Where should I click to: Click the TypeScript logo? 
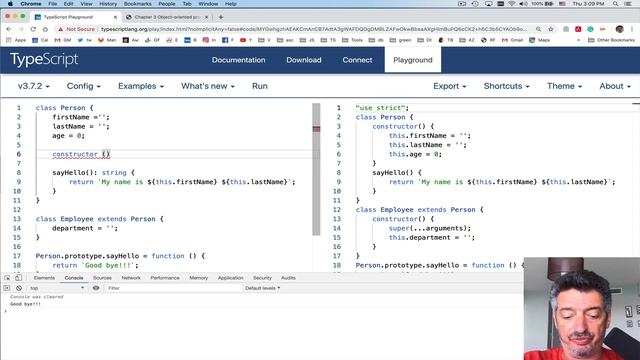44,60
